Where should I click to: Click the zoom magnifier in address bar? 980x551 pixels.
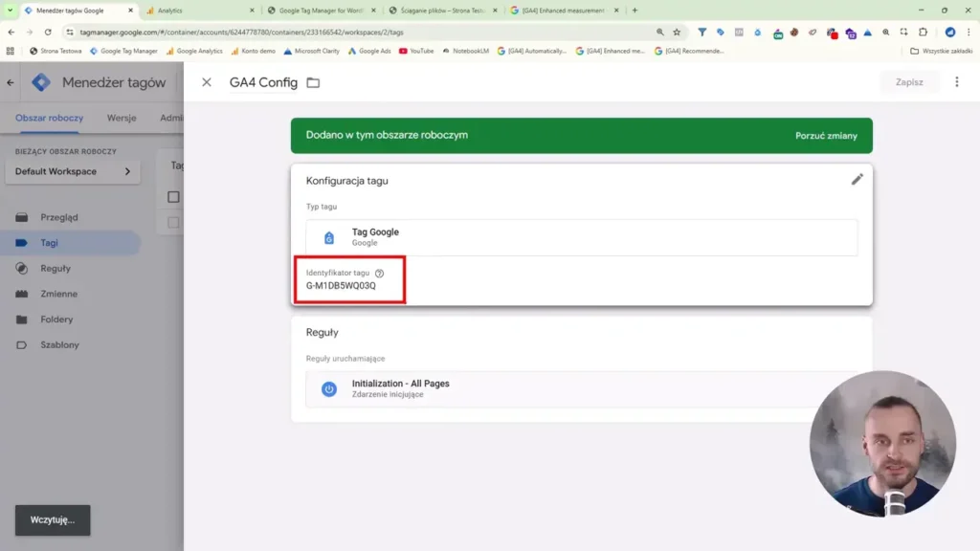[660, 32]
